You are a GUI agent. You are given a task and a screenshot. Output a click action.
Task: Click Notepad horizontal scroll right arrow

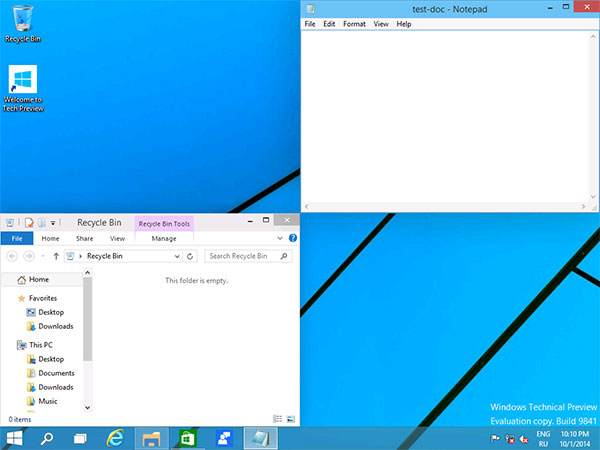point(584,207)
